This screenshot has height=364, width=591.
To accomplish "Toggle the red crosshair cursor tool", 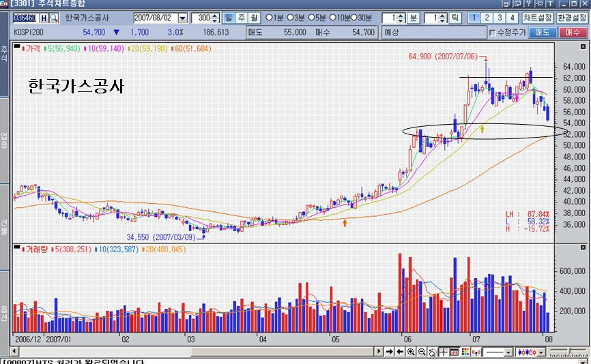I will 444,352.
